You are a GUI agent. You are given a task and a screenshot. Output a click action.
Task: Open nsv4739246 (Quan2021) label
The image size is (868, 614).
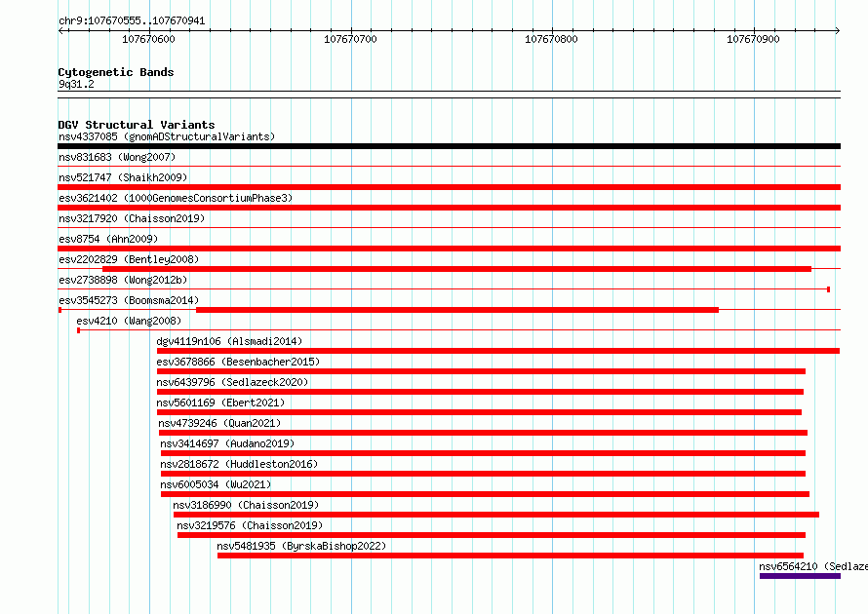pyautogui.click(x=219, y=423)
